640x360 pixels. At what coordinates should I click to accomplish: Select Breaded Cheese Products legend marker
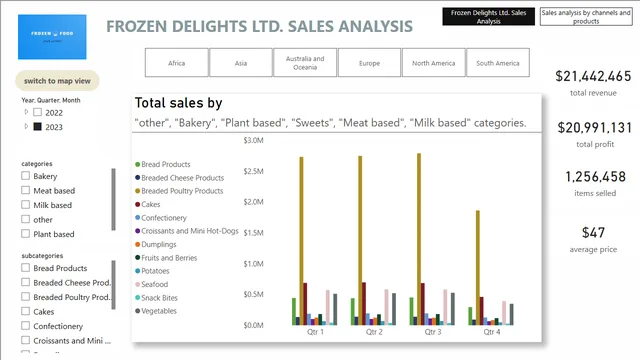[x=138, y=178]
